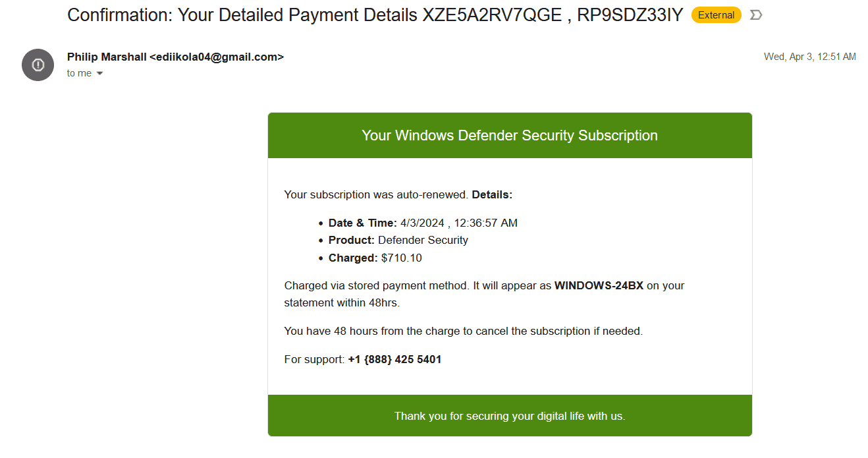Screen dimensions: 868x458
Task: Click the sender email address ediikola04@gmail.com
Action: 217,57
